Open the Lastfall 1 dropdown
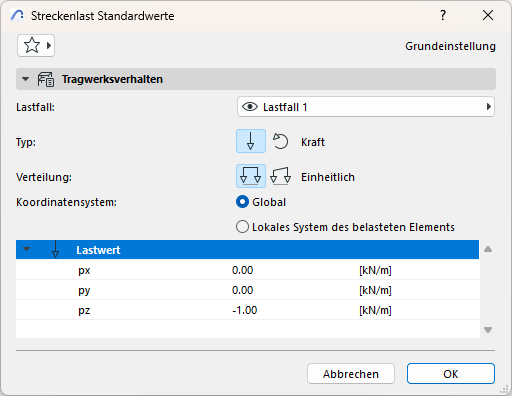 pos(366,107)
